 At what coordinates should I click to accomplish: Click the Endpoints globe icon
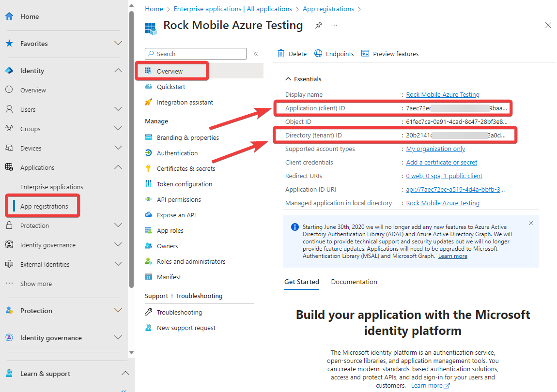coord(318,53)
